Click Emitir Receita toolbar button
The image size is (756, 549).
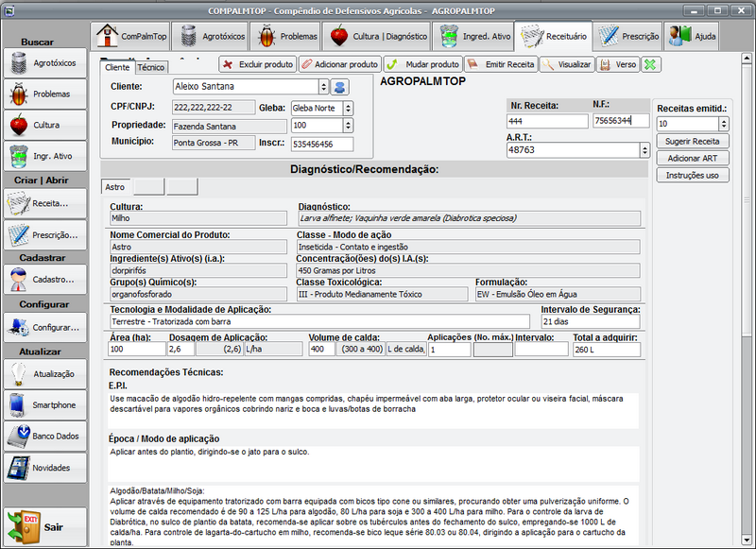click(501, 64)
